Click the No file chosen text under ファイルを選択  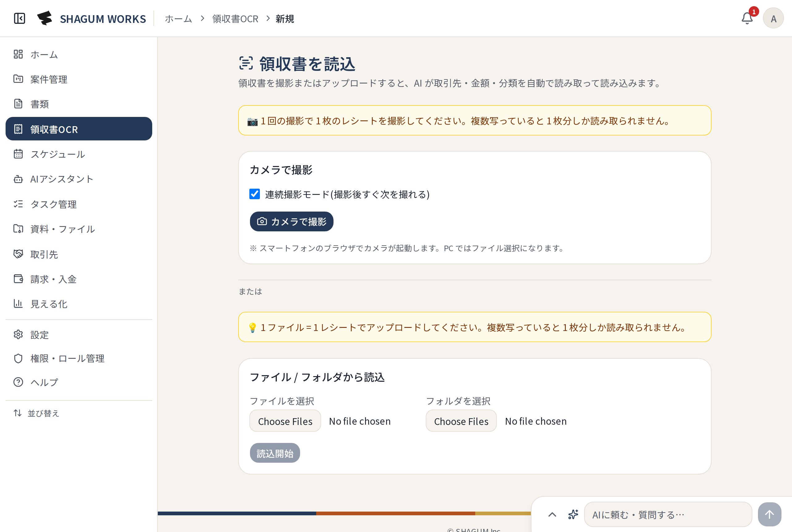(x=360, y=421)
